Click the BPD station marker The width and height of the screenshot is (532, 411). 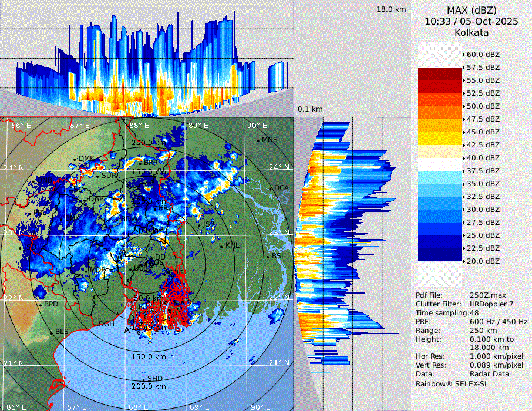pyautogui.click(x=40, y=305)
